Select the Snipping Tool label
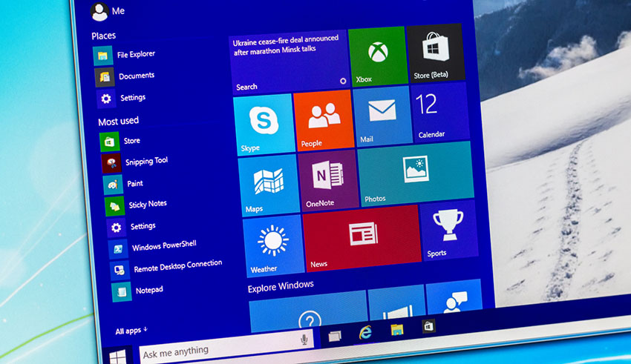Screen dimensions: 631x364 [146, 161]
